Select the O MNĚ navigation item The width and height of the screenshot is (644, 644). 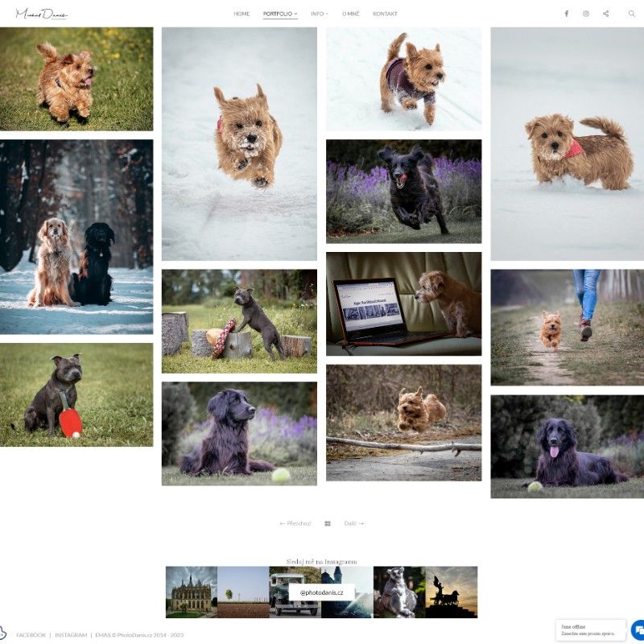click(351, 13)
